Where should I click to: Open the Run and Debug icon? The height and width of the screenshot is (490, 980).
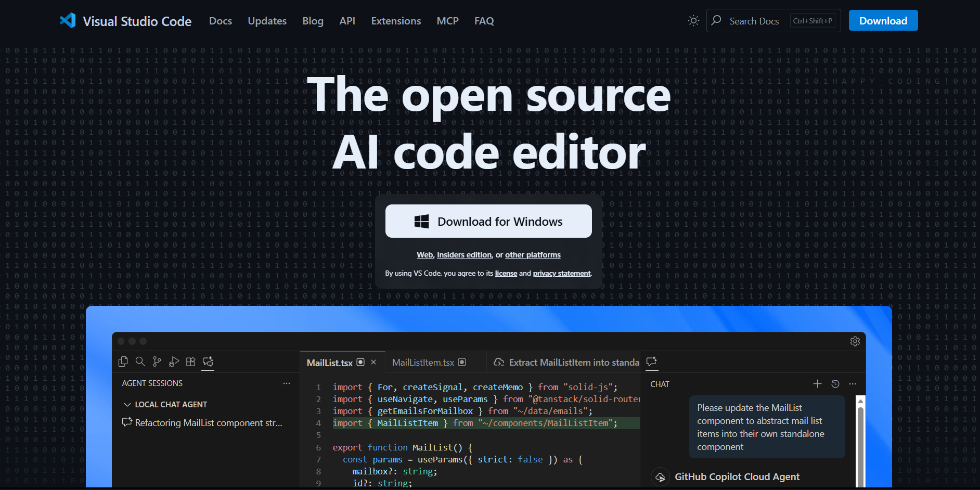click(x=174, y=362)
